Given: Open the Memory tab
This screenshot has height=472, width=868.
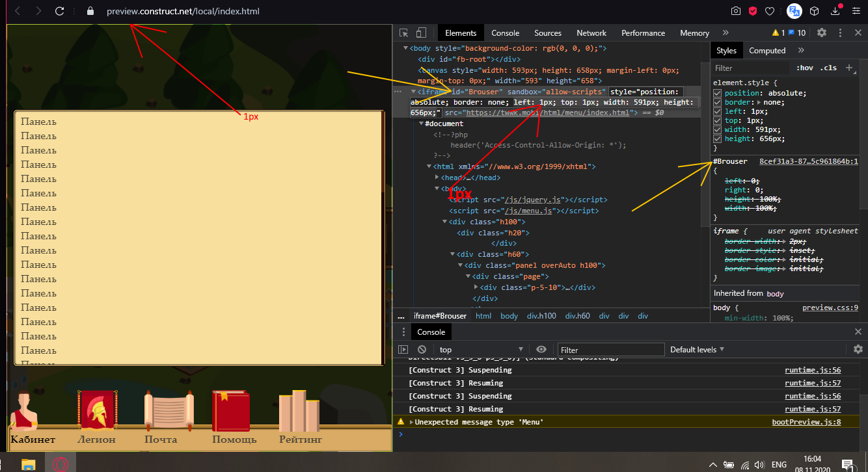Looking at the screenshot, I should [x=694, y=33].
